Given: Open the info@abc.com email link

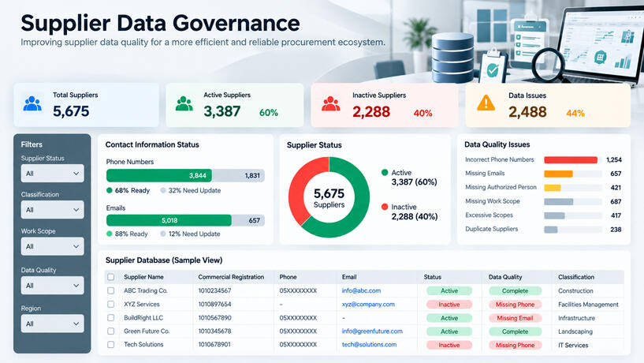Looking at the screenshot, I should click(362, 290).
